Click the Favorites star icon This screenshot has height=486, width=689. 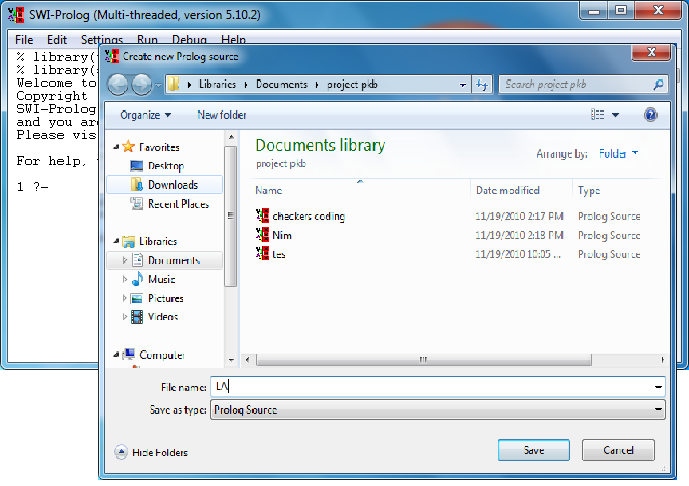128,146
